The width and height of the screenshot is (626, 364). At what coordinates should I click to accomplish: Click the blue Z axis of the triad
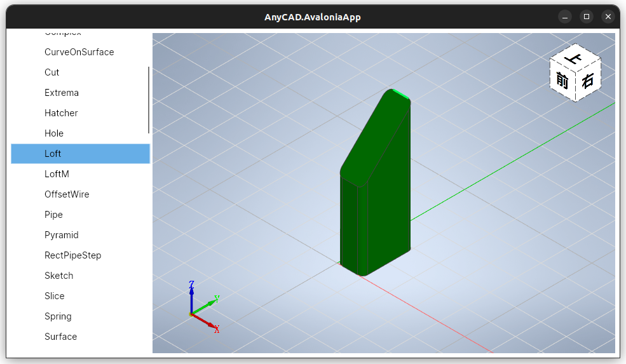coord(192,299)
